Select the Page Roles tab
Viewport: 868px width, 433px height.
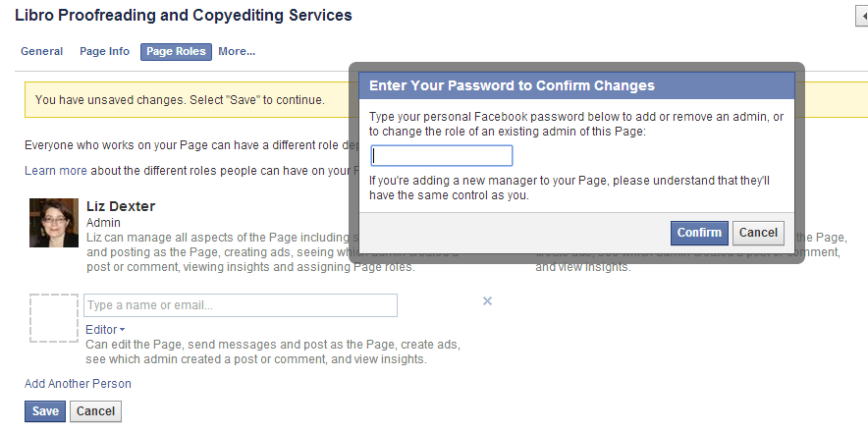click(176, 51)
